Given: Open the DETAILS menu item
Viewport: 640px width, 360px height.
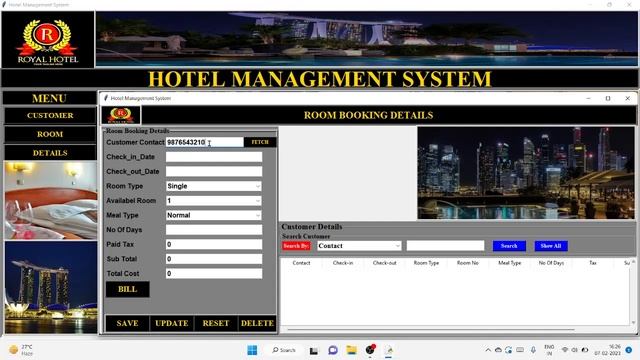Looking at the screenshot, I should pos(50,153).
